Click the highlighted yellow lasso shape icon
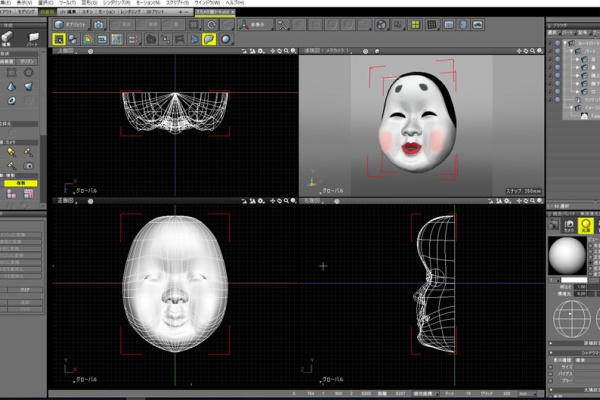The width and height of the screenshot is (600, 400). tap(209, 39)
